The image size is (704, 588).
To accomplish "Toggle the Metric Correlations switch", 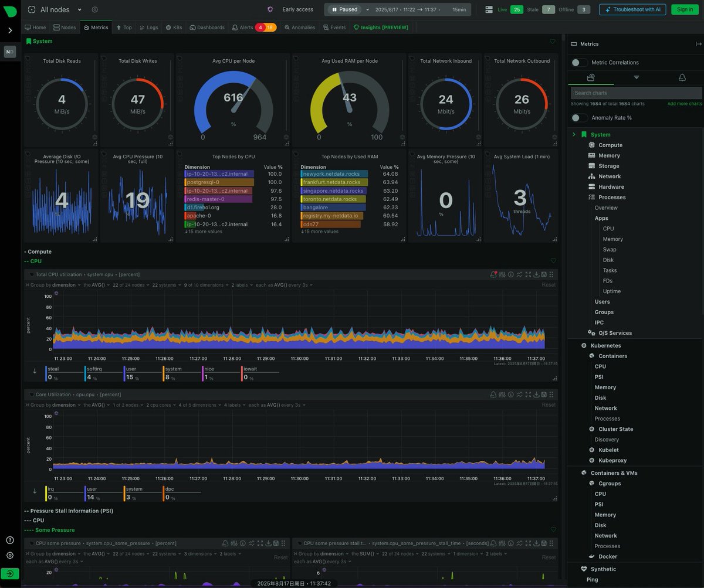I will 580,63.
